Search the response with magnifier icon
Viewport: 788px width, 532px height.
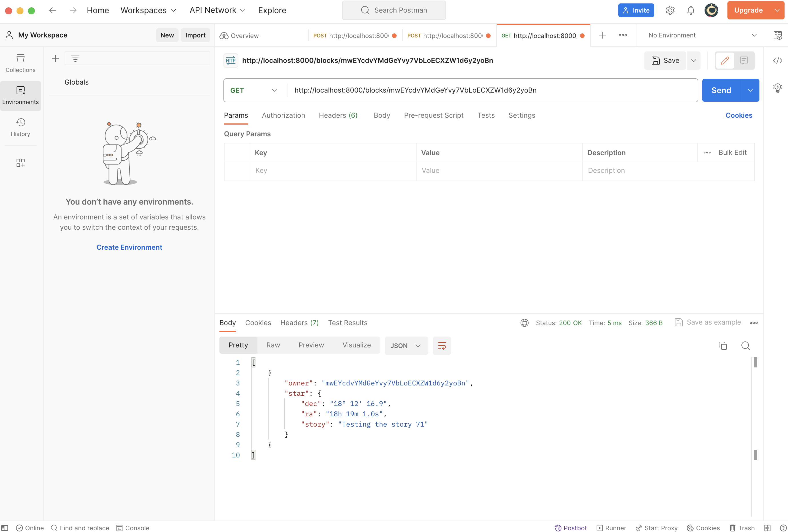(x=745, y=345)
